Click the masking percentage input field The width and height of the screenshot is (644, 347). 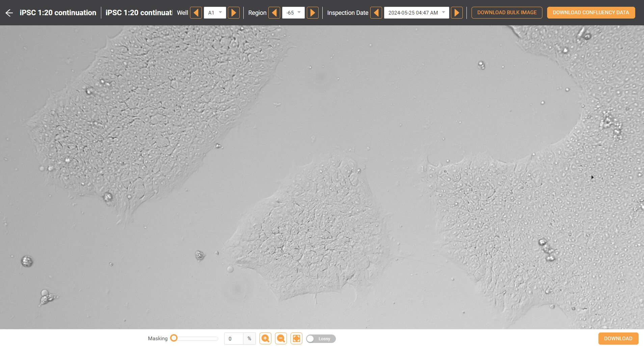tap(234, 338)
